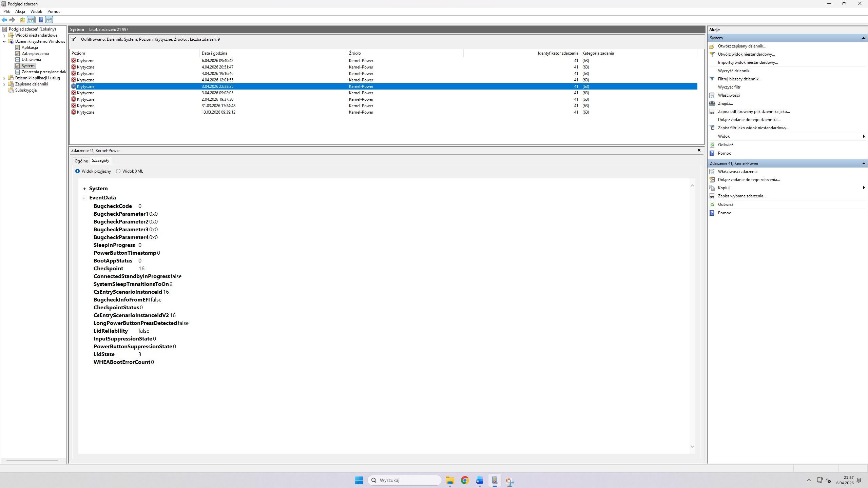Expand the System node in details
The width and height of the screenshot is (868, 488).
84,189
